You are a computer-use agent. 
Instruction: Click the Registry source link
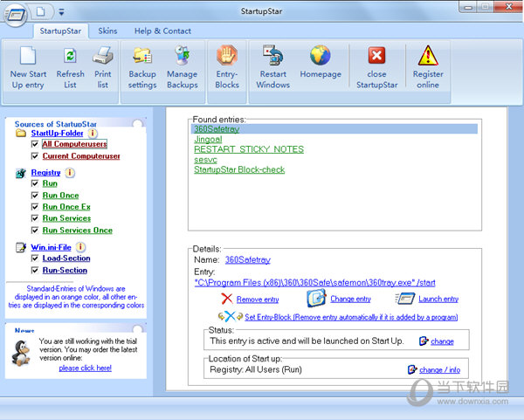tap(45, 173)
